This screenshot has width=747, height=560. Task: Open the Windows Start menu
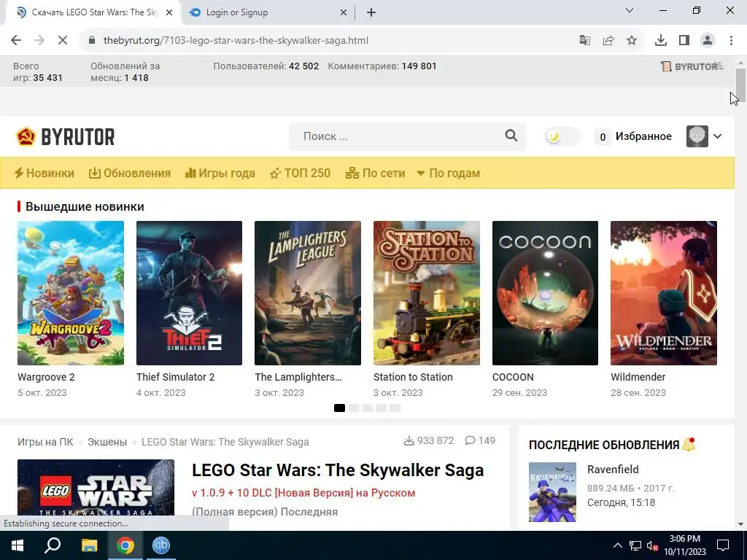(x=18, y=545)
